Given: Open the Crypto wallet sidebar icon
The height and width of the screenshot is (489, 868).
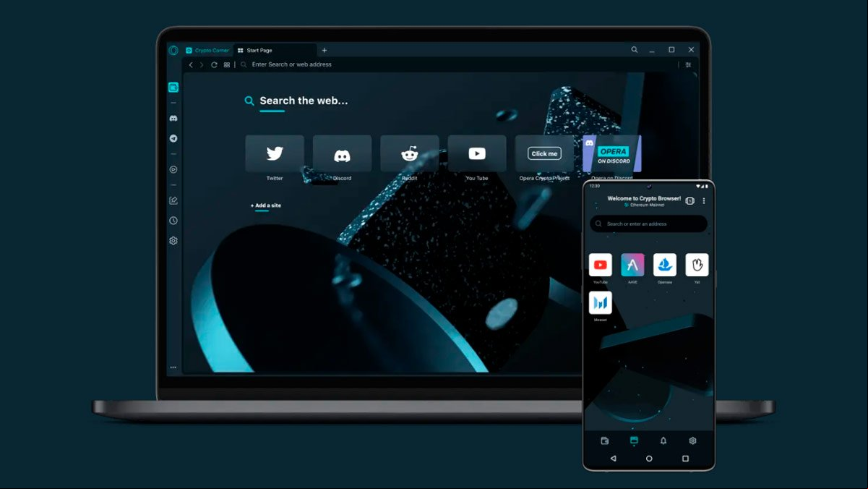Looking at the screenshot, I should coord(173,87).
